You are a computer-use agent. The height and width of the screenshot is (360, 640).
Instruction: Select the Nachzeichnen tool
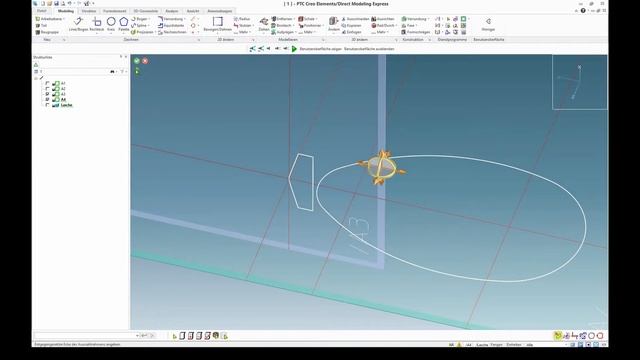(172, 32)
